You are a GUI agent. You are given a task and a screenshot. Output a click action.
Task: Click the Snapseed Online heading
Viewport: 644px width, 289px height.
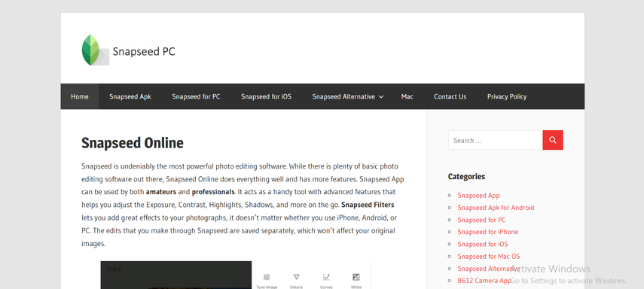pyautogui.click(x=133, y=143)
